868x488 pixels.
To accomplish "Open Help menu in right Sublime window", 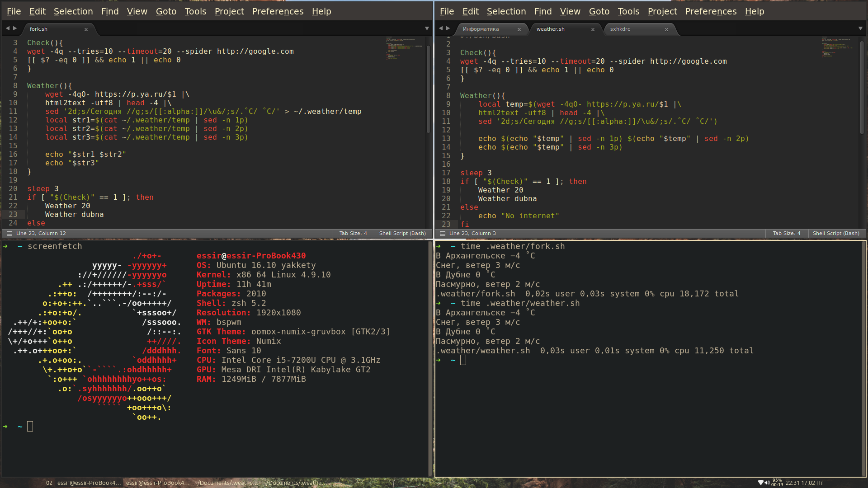I will [x=755, y=11].
